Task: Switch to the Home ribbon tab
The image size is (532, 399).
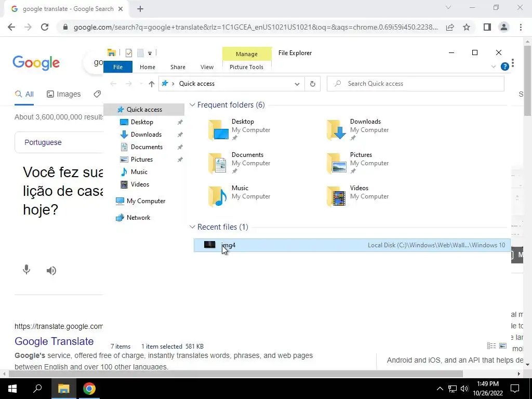Action: point(147,67)
